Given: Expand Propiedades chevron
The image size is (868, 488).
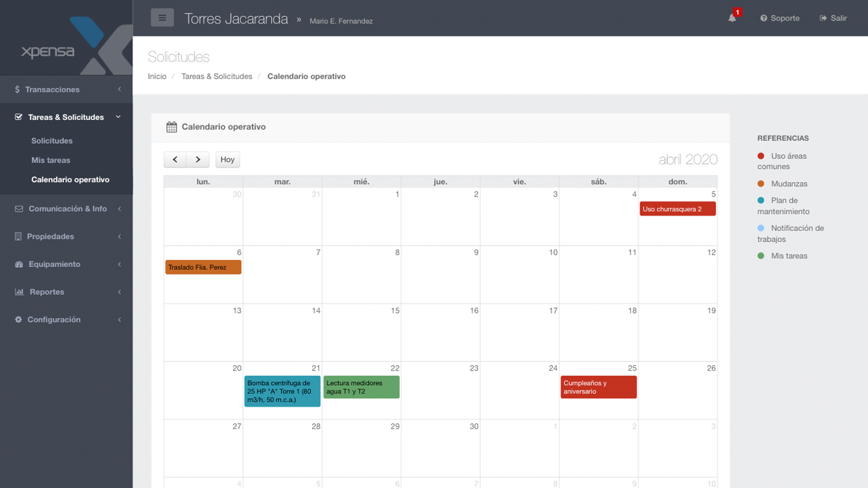Looking at the screenshot, I should [x=119, y=236].
